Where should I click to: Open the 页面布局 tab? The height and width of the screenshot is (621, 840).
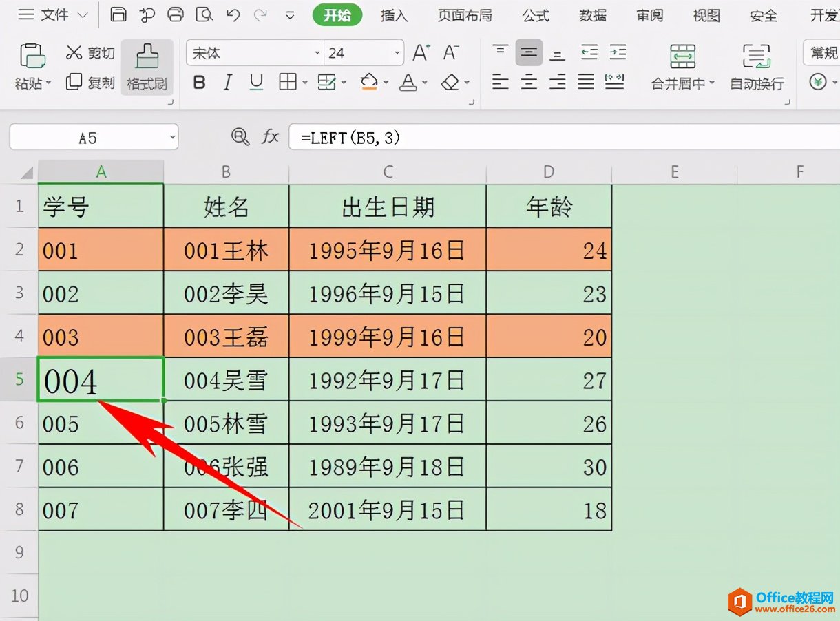click(x=465, y=15)
